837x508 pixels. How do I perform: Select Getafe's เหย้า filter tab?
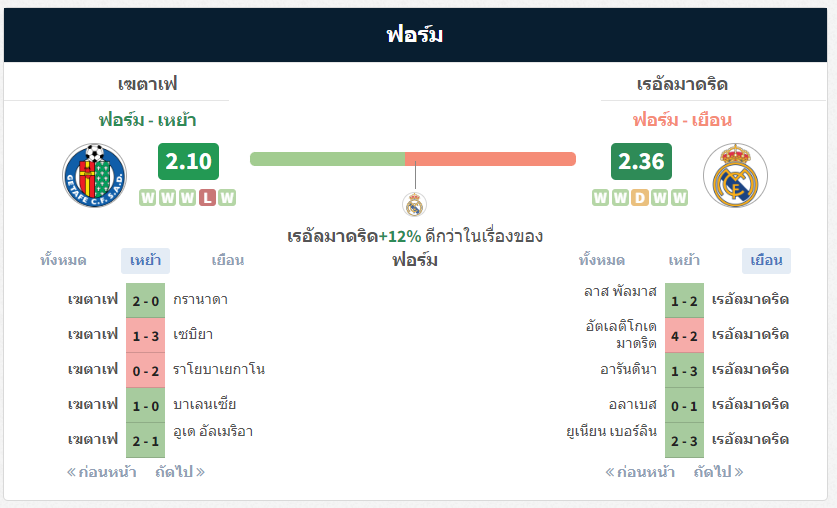(145, 260)
